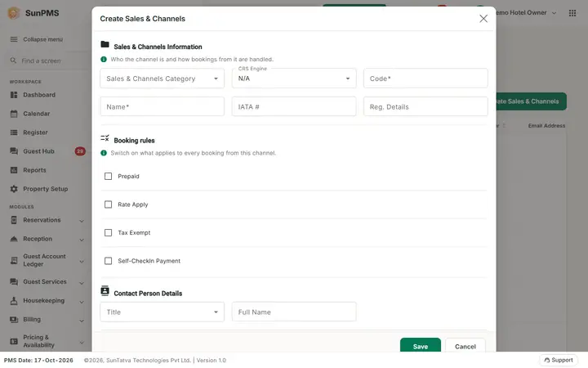
Task: Click the Support button in footer
Action: pyautogui.click(x=559, y=360)
